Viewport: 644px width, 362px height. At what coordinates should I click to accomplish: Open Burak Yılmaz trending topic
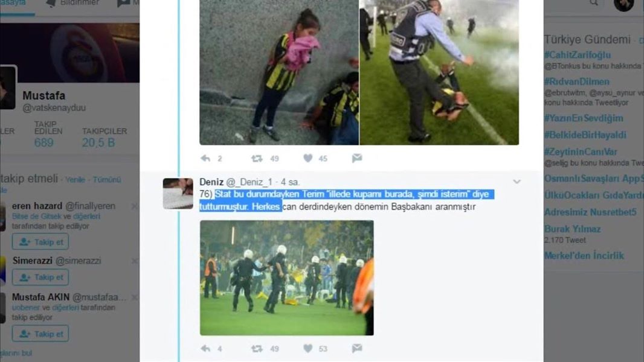tap(573, 229)
